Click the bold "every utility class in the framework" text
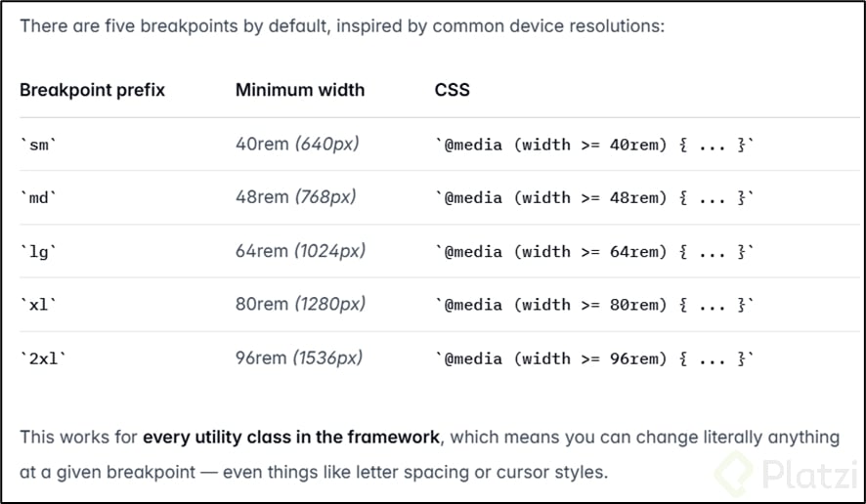This screenshot has width=866, height=504. tap(291, 437)
